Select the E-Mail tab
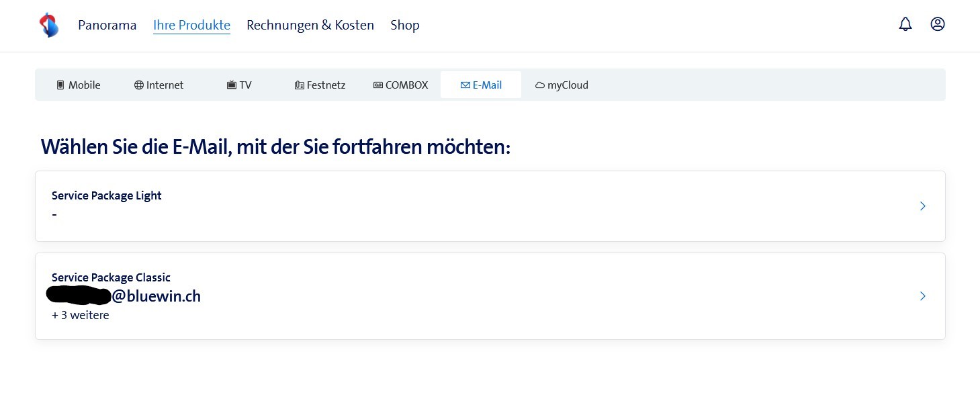The height and width of the screenshot is (403, 980). click(x=481, y=85)
